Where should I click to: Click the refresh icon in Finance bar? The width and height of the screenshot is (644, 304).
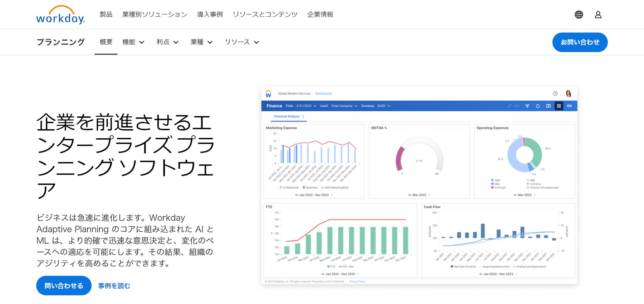coord(538,106)
